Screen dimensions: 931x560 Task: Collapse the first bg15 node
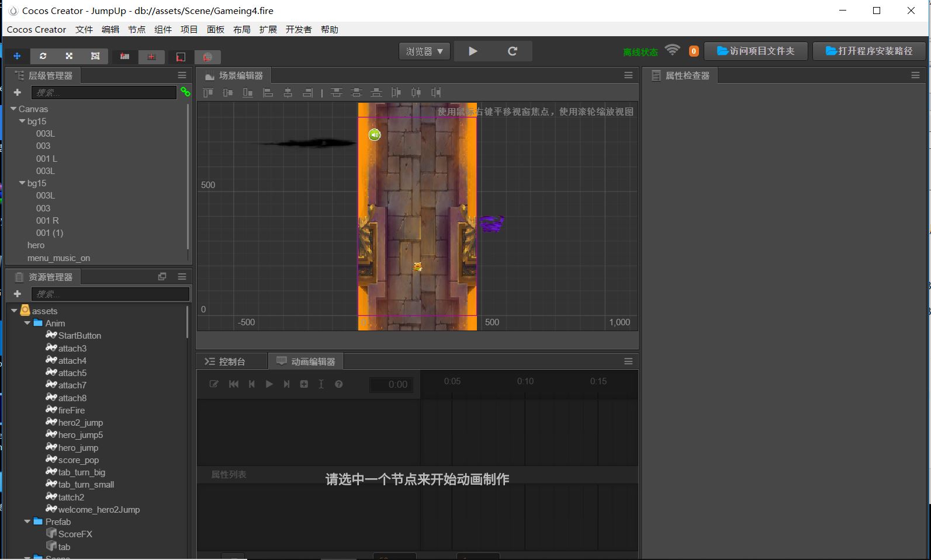[22, 121]
